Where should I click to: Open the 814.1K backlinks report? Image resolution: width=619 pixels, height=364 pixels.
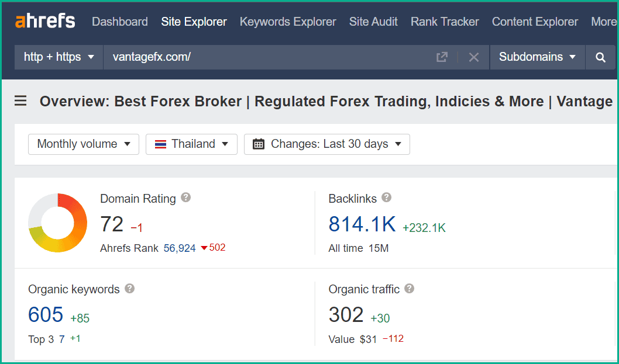(x=362, y=224)
